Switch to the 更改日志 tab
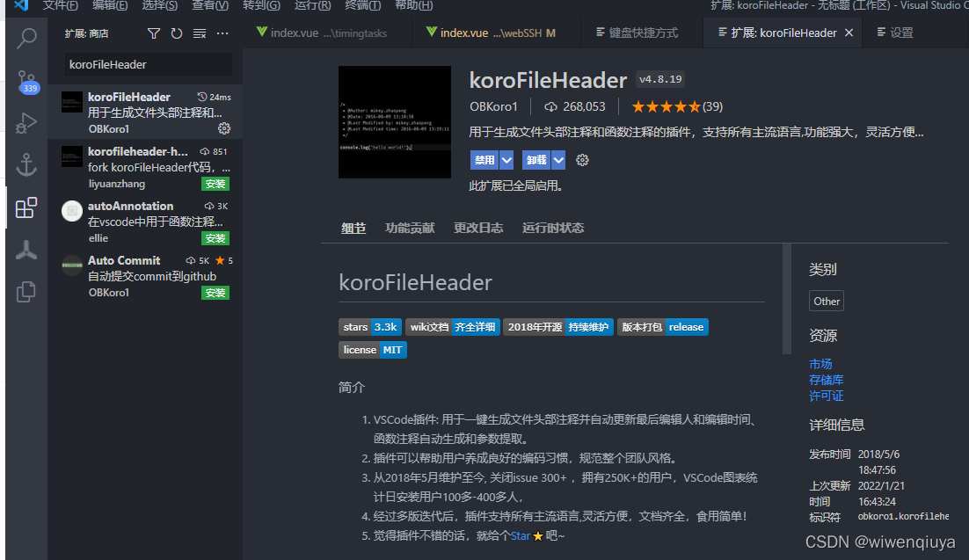The image size is (969, 560). [x=478, y=228]
